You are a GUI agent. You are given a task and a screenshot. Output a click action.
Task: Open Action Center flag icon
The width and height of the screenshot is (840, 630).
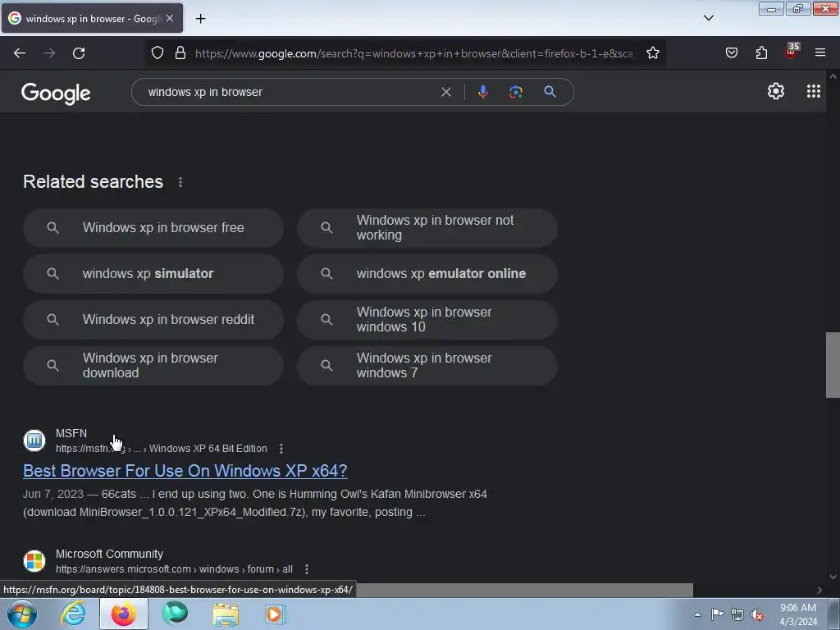(717, 614)
